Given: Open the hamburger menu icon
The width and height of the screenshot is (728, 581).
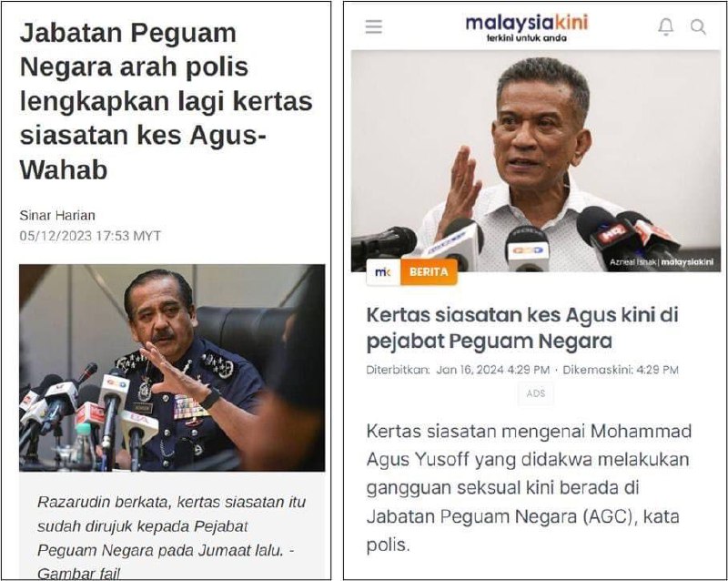Looking at the screenshot, I should tap(374, 26).
